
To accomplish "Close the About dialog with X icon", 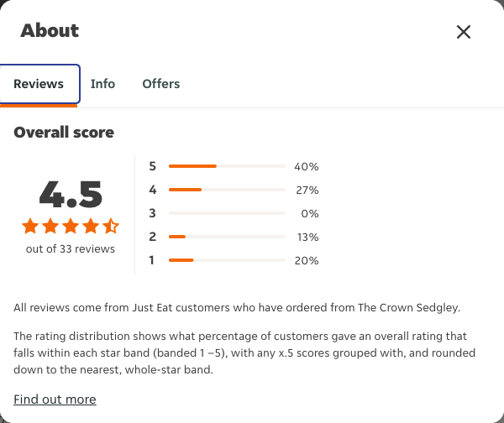I will [x=464, y=32].
